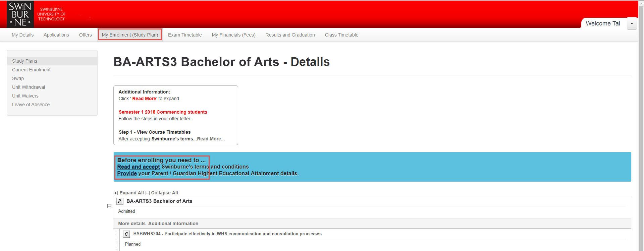Image resolution: width=644 pixels, height=251 pixels.
Task: Click the Expand All plus icon
Action: point(116,193)
